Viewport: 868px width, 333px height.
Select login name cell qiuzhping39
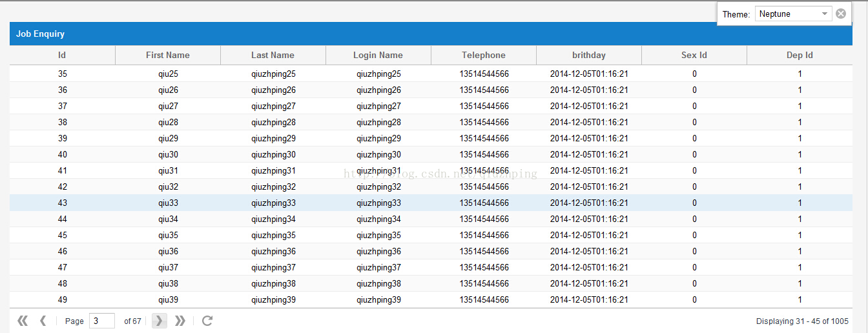coord(378,299)
